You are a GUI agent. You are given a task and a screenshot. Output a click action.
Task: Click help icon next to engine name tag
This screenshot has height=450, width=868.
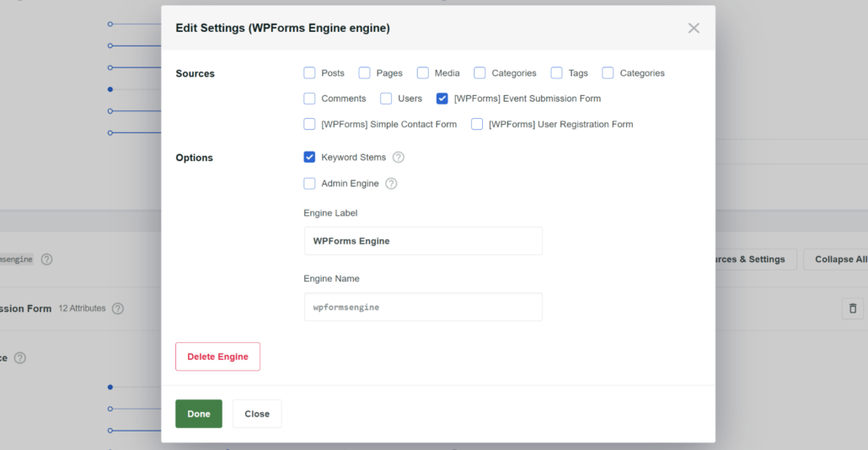[x=46, y=259]
